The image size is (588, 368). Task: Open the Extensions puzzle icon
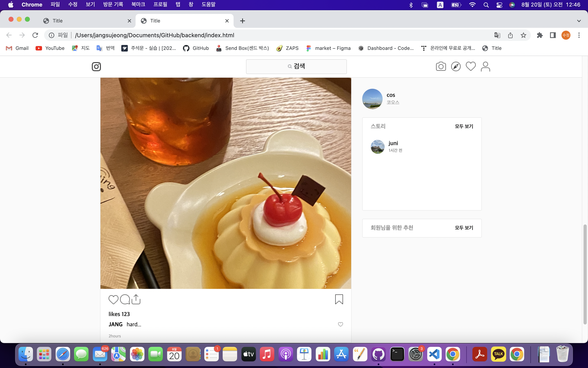coord(540,35)
